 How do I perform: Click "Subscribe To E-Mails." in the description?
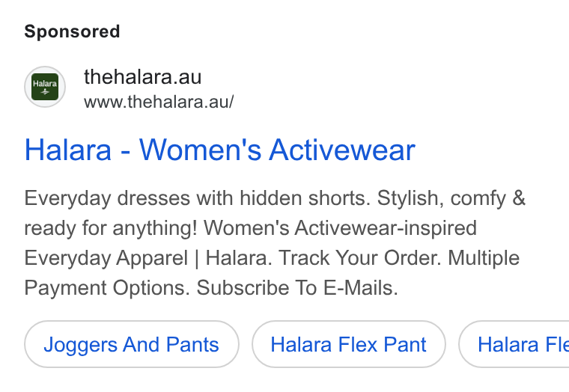coord(297,288)
